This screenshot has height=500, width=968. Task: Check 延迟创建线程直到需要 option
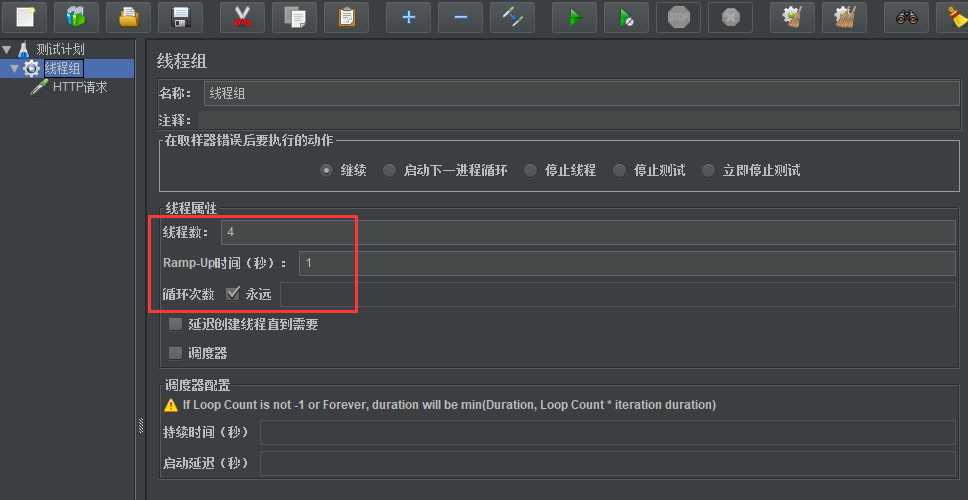(x=176, y=324)
